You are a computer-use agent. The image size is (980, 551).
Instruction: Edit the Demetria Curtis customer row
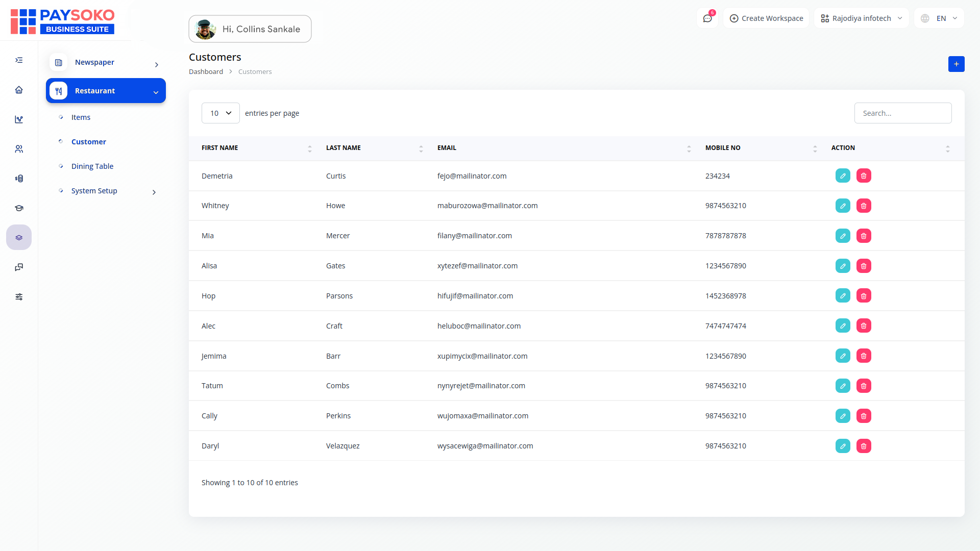pyautogui.click(x=843, y=176)
